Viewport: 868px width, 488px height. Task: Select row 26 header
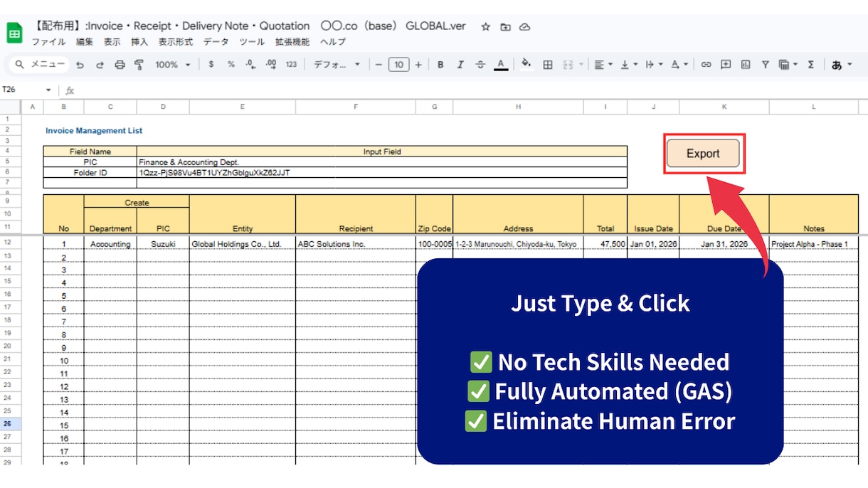(10, 424)
